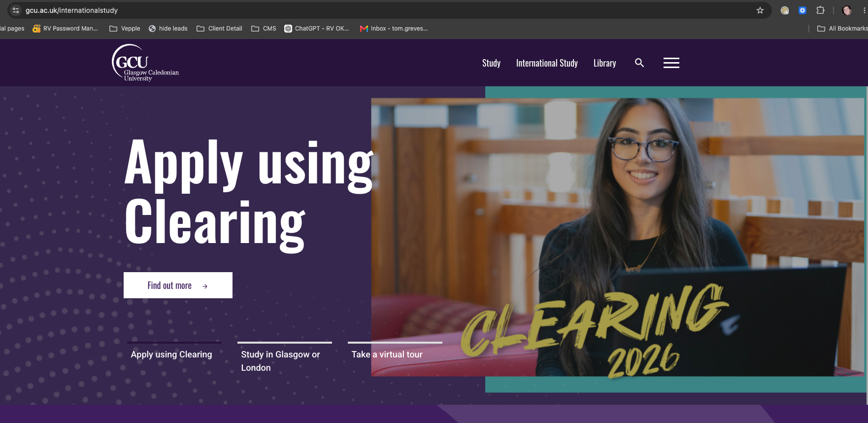Click the URL address bar field
The height and width of the screenshot is (423, 868).
(x=384, y=10)
